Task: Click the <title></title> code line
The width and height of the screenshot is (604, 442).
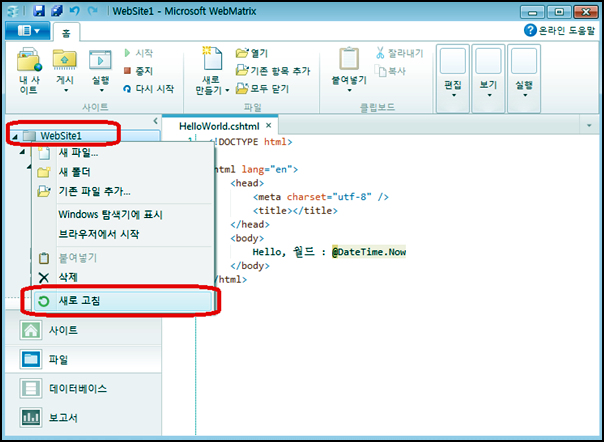Action: click(x=295, y=210)
